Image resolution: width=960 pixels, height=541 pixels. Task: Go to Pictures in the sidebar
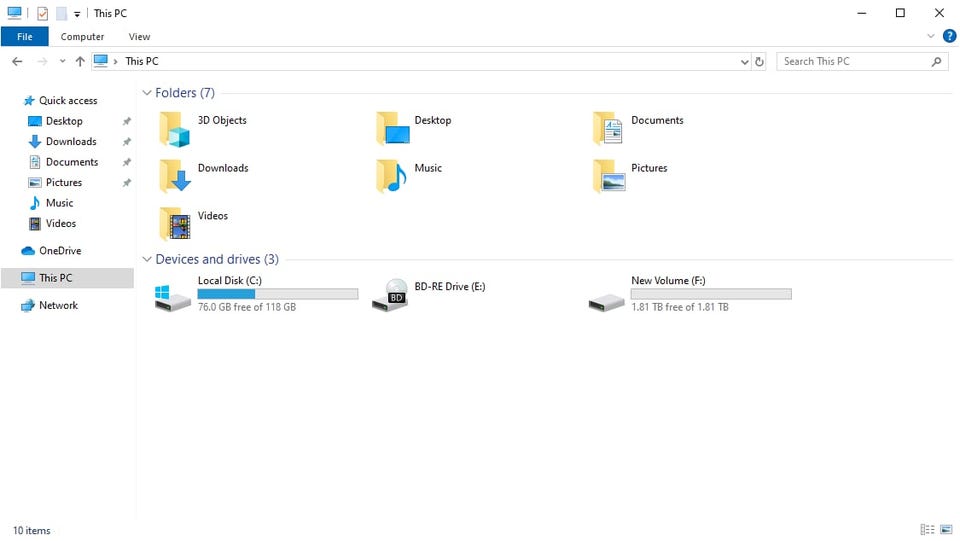click(x=64, y=182)
